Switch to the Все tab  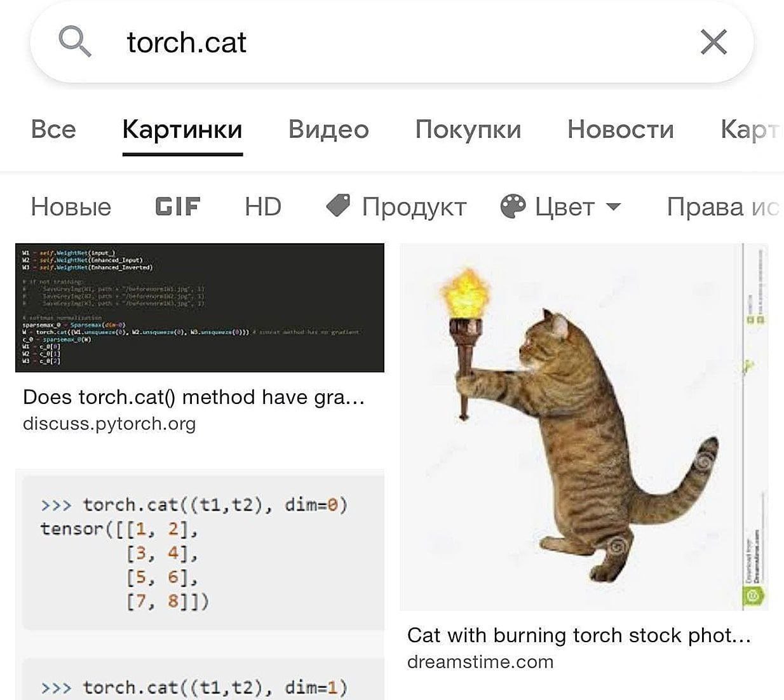(x=53, y=130)
